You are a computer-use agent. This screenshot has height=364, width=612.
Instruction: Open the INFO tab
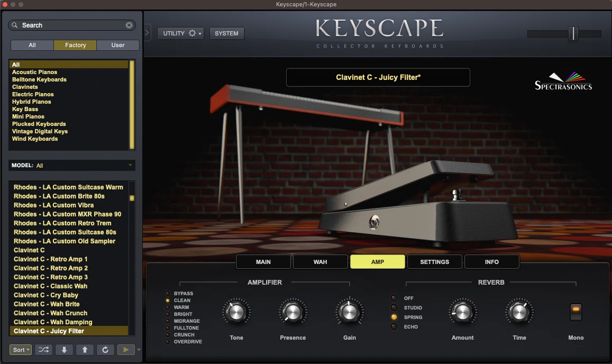coord(492,262)
